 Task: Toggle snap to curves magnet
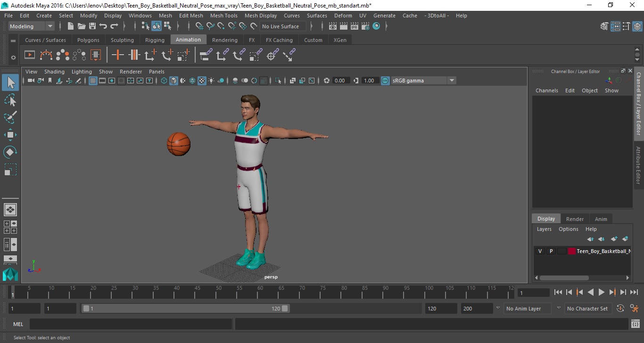(x=210, y=26)
